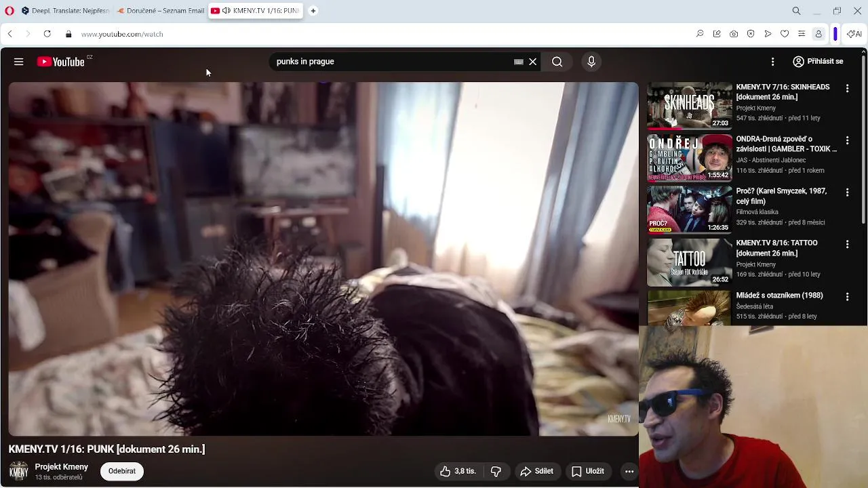Like the video (3,8 tis.)
This screenshot has height=488, width=868.
tap(458, 471)
